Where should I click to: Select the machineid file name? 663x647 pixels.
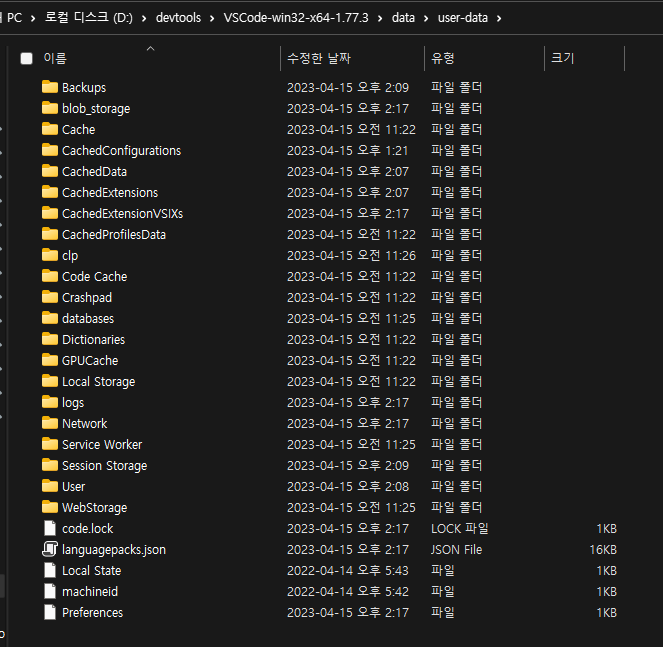[90, 592]
